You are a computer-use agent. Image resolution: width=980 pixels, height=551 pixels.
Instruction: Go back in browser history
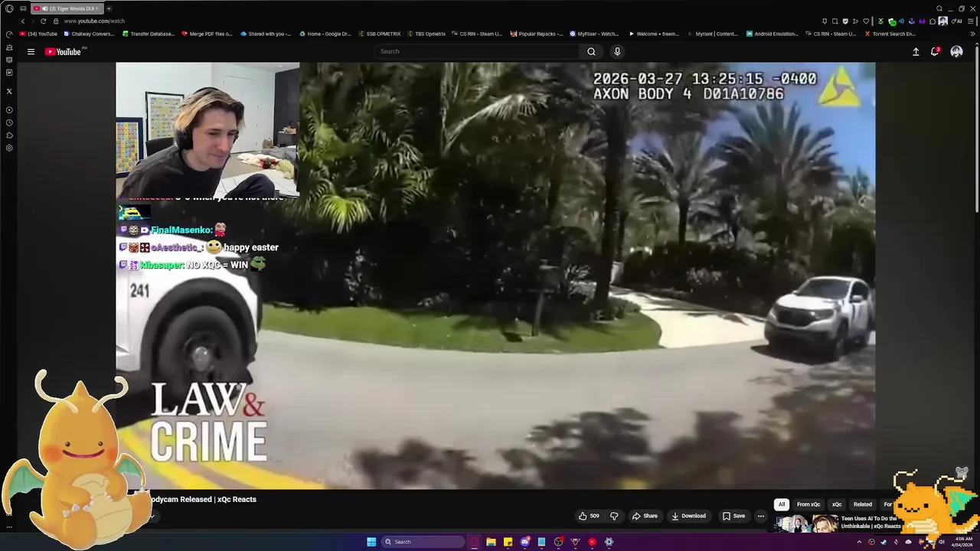point(22,21)
